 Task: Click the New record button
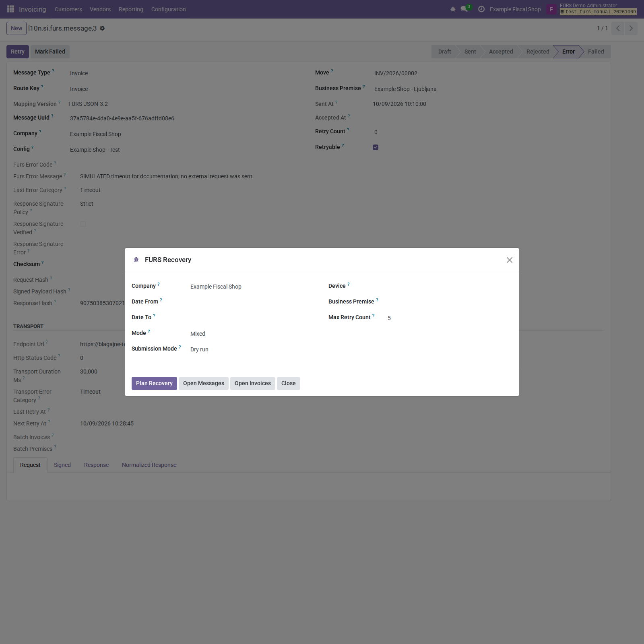[x=17, y=28]
